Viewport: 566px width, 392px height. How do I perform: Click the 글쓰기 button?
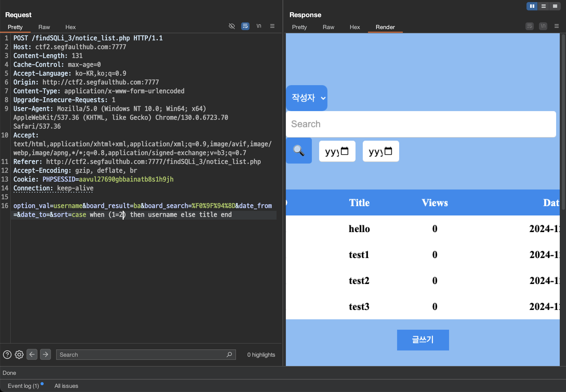423,340
